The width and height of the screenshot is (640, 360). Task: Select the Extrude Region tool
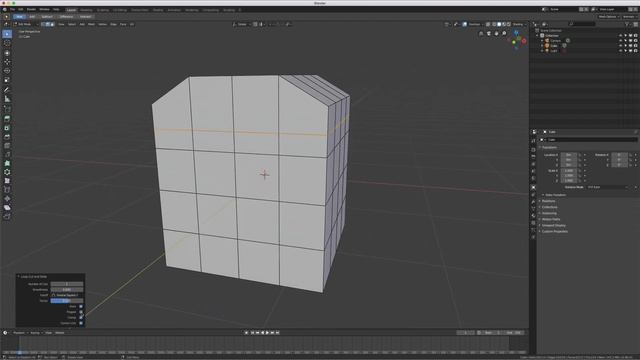pyautogui.click(x=7, y=119)
